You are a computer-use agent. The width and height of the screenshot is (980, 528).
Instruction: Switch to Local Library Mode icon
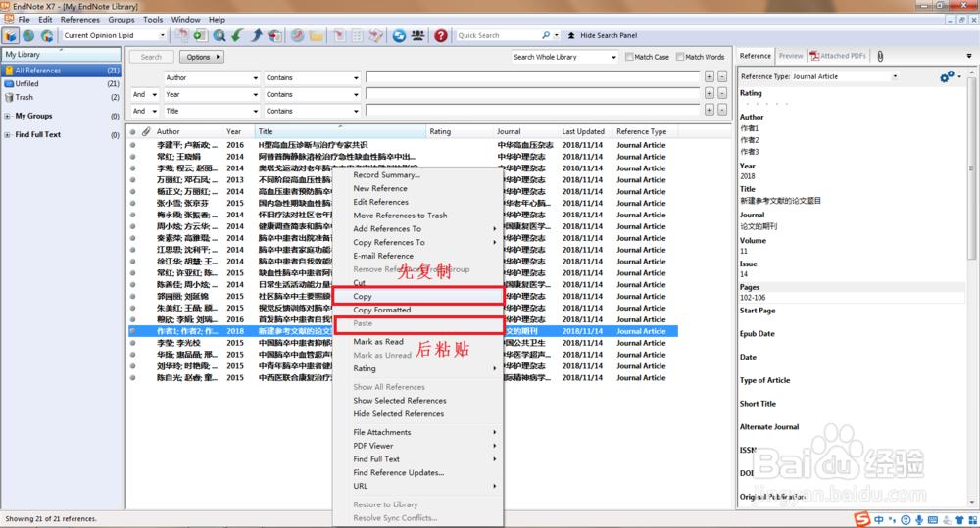(10, 35)
